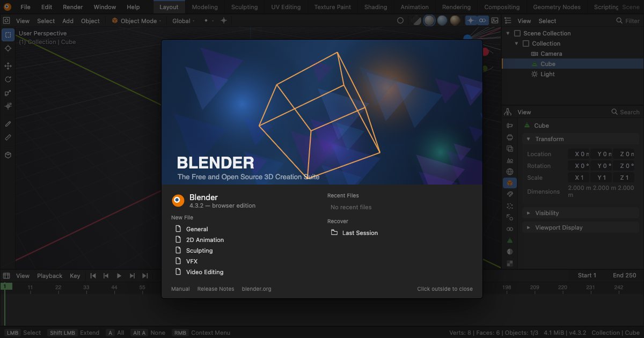Switch to the Sculpting workspace tab
This screenshot has height=338, width=644.
(244, 7)
